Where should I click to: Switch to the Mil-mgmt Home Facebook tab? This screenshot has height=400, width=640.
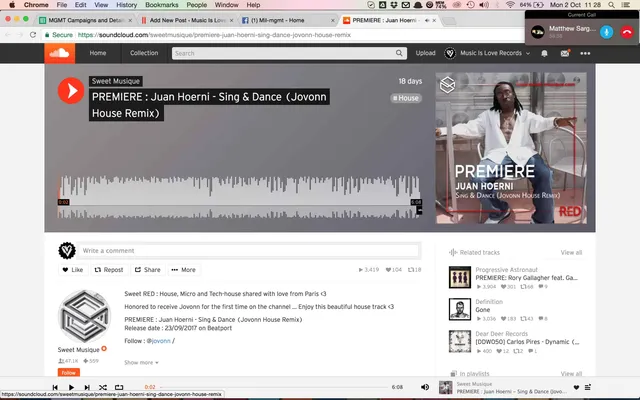286,20
